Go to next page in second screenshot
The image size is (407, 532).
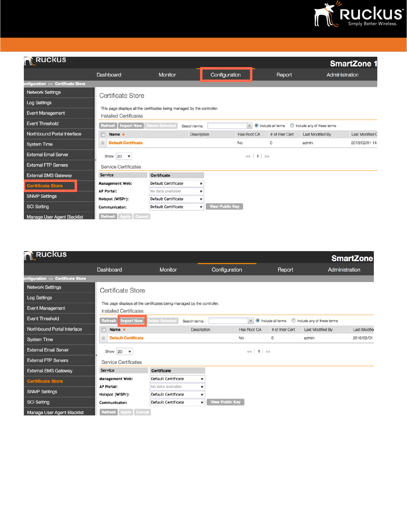tap(268, 351)
